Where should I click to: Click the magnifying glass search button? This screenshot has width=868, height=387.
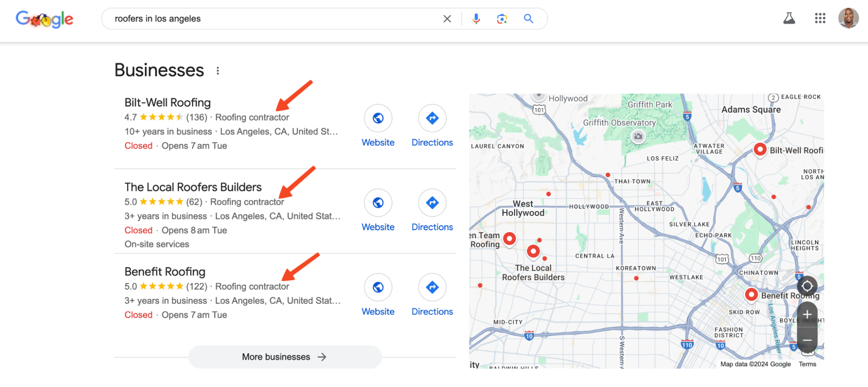pyautogui.click(x=528, y=19)
